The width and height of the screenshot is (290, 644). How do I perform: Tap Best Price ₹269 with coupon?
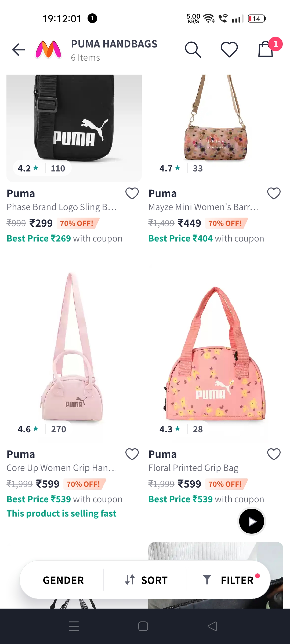(x=64, y=239)
